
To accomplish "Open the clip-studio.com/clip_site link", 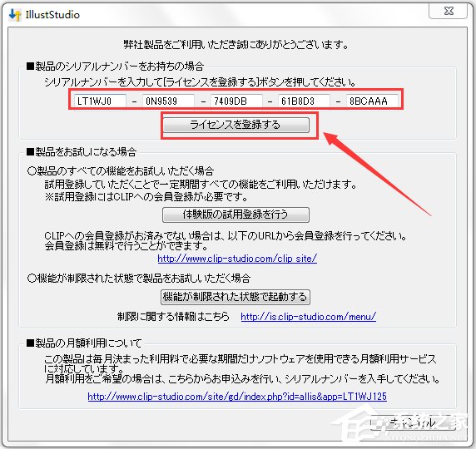I will pyautogui.click(x=237, y=259).
